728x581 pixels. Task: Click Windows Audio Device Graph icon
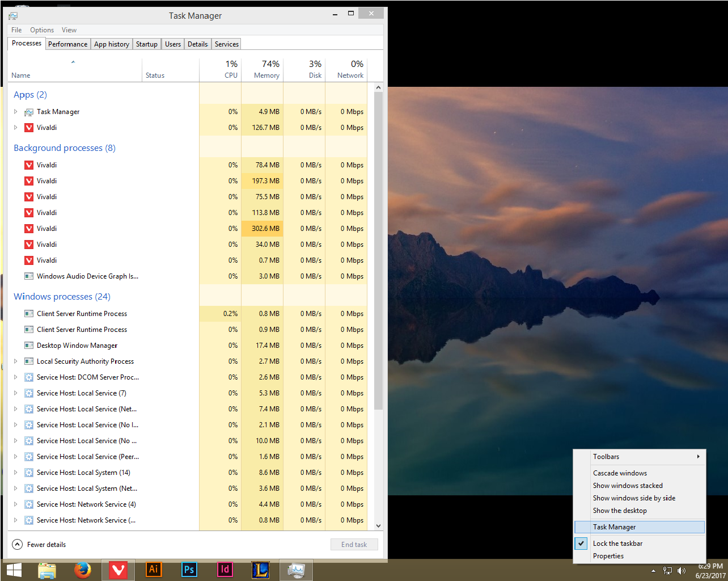29,276
